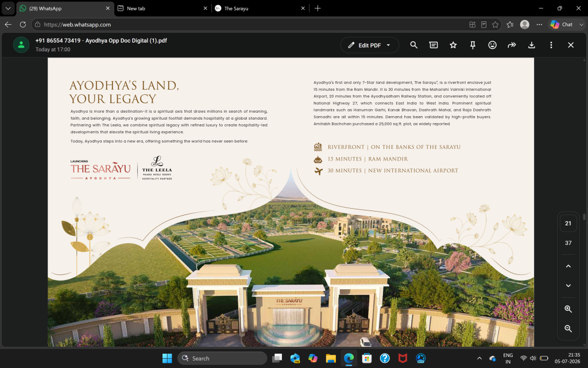The width and height of the screenshot is (588, 368).
Task: View site information lock icon
Action: [x=37, y=24]
